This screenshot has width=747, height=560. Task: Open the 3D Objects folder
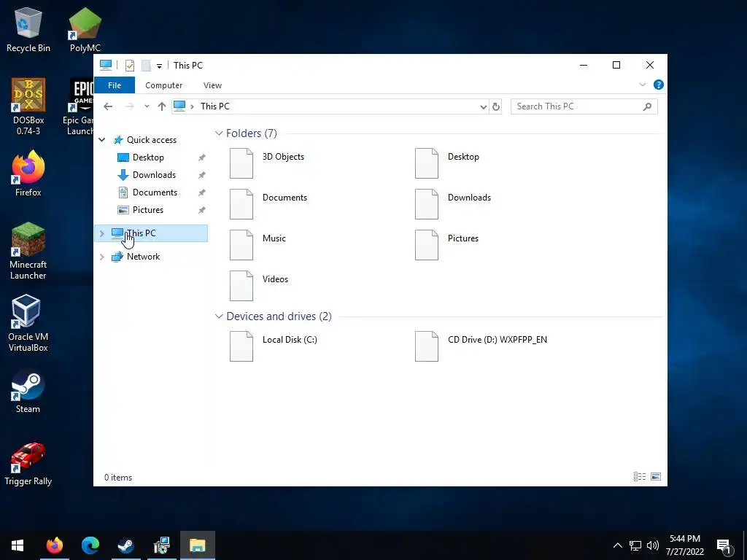coord(267,163)
